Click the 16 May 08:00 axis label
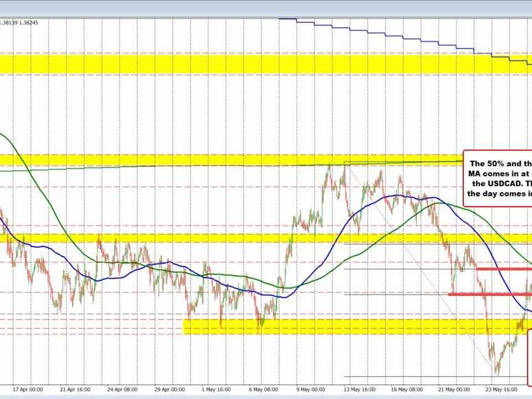Screen dimensions: 532x399 coord(408,389)
